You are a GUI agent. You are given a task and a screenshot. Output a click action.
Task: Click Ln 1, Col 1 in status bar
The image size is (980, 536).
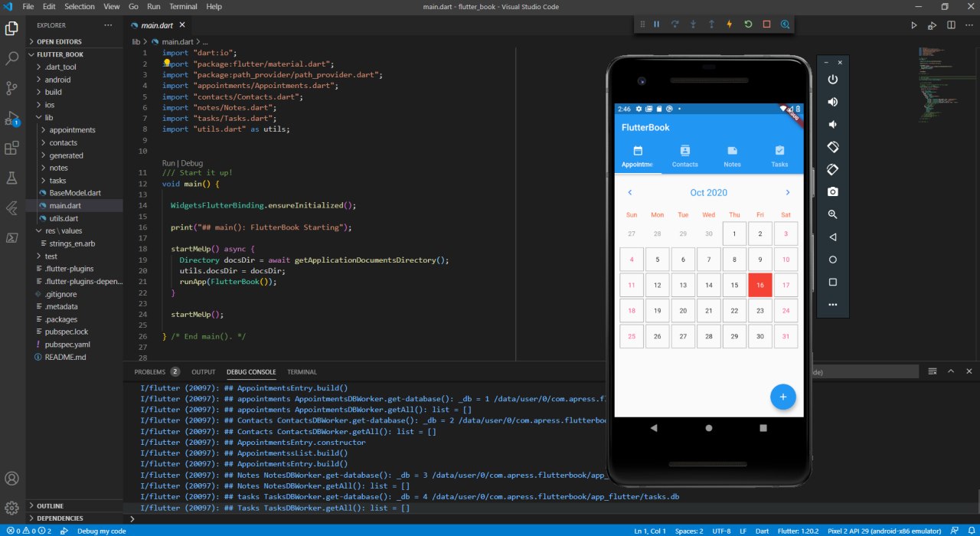click(650, 531)
